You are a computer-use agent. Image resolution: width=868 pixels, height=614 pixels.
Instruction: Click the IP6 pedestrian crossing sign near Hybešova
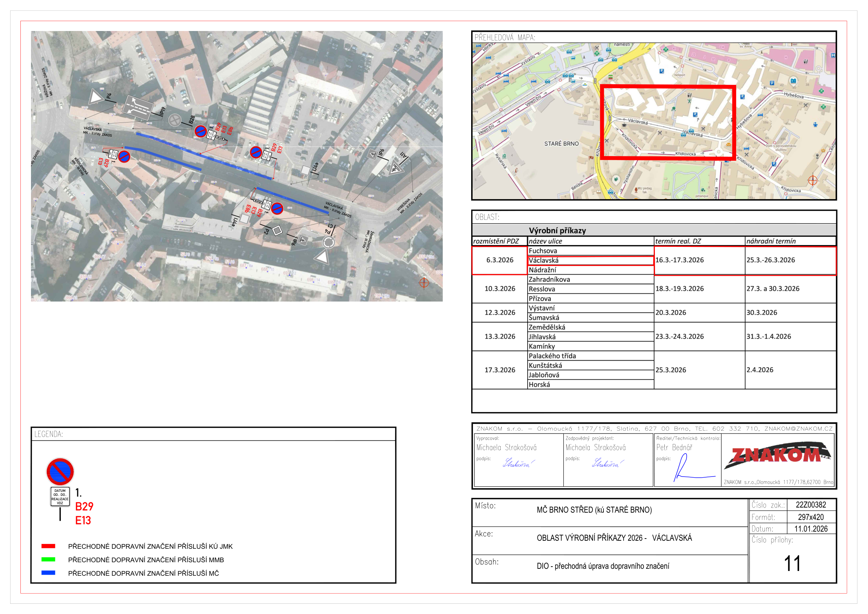373,155
